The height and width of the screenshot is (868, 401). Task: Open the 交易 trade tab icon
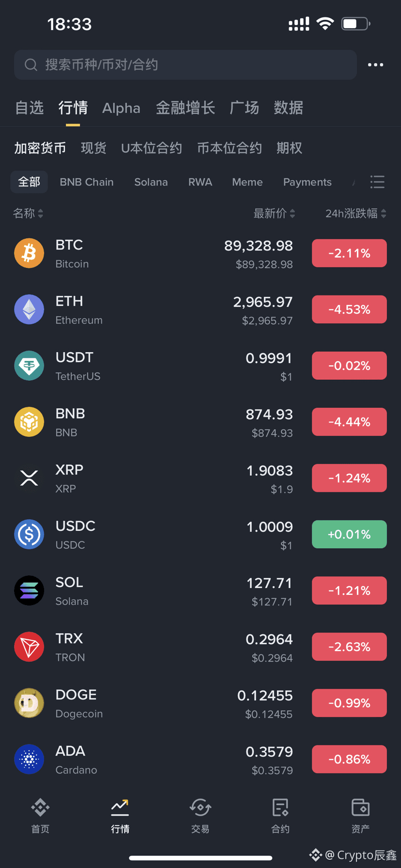click(x=200, y=807)
